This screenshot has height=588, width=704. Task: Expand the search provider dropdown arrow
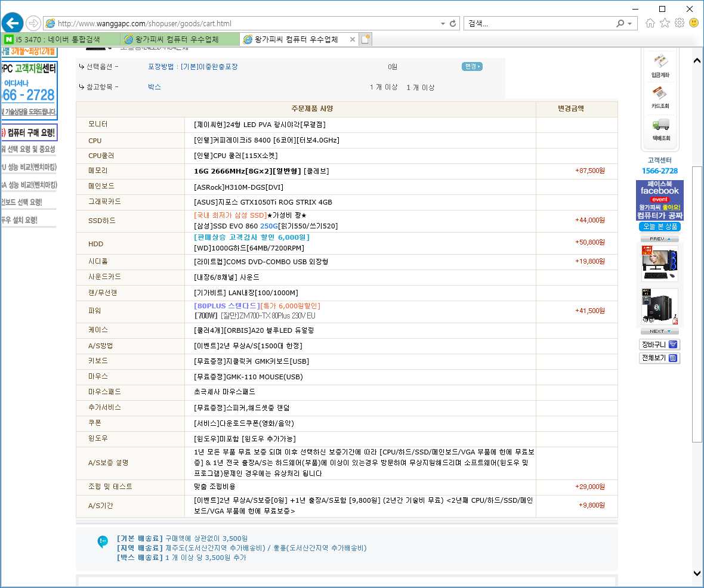coord(630,23)
